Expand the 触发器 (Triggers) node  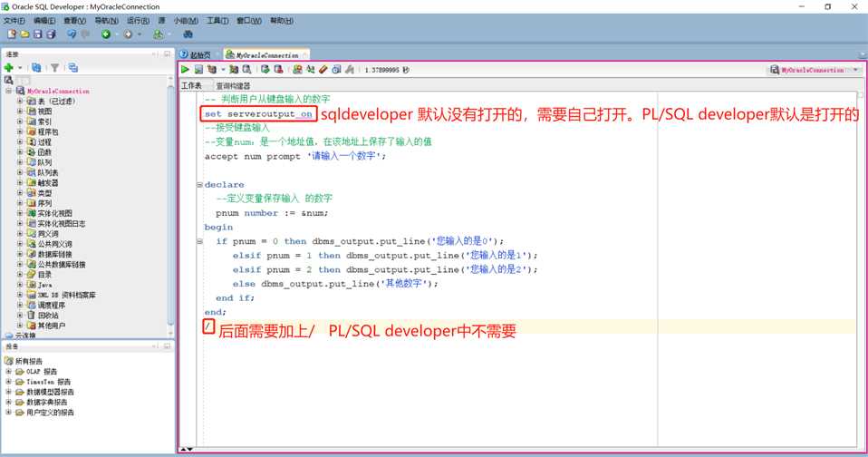20,183
